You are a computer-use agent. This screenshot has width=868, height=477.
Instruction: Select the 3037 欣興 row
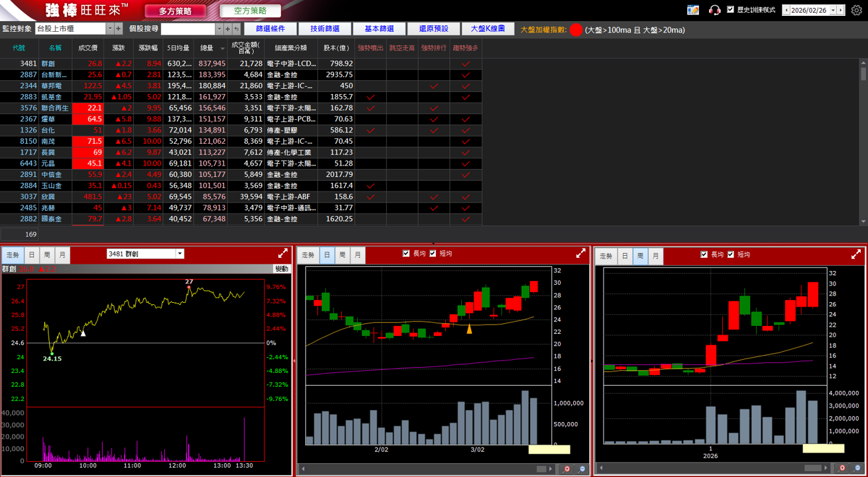pos(241,197)
